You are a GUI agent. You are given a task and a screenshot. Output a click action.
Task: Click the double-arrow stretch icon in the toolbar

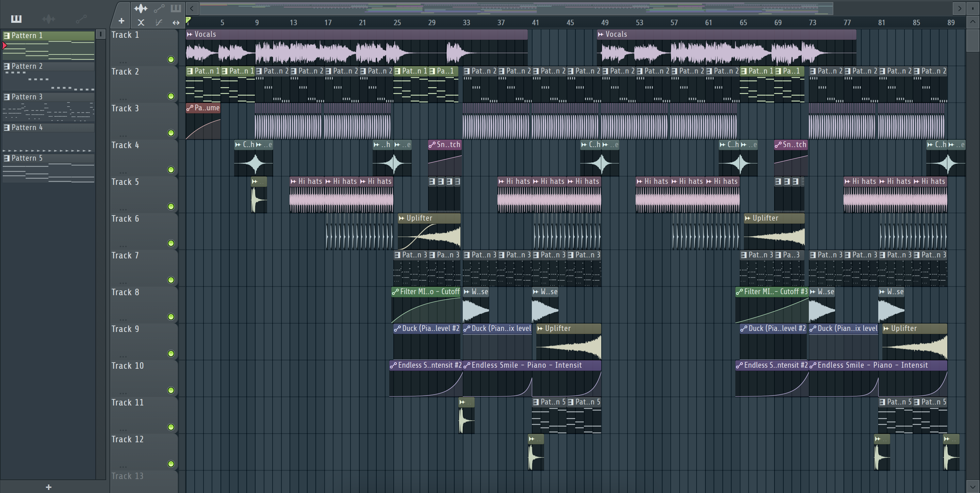click(x=176, y=22)
